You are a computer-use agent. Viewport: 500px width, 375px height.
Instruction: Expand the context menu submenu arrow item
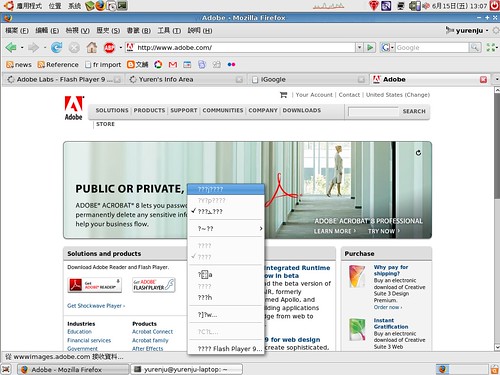(x=227, y=229)
